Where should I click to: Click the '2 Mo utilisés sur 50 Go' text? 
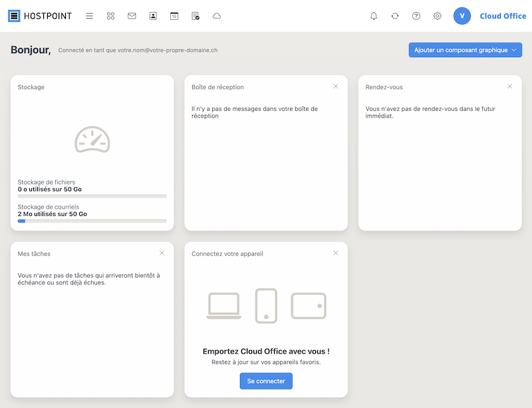pos(53,214)
